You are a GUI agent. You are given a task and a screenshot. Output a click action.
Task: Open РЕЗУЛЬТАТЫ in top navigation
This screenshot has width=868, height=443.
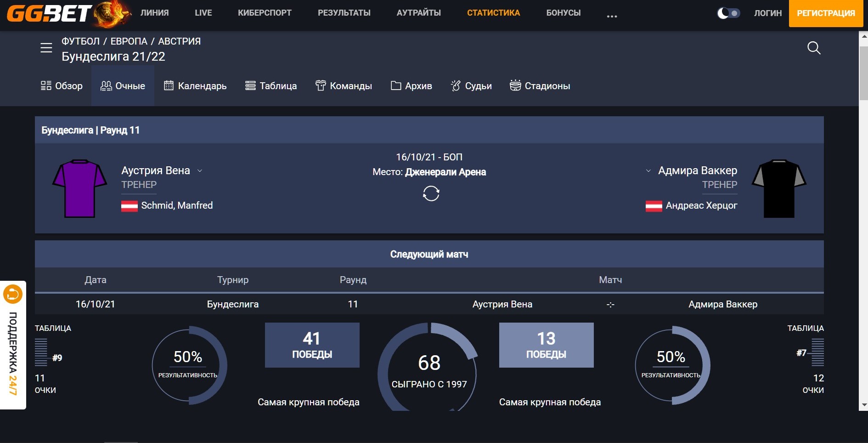344,13
